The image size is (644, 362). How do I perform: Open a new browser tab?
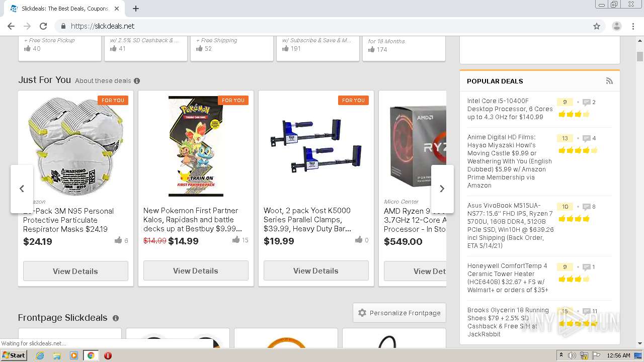136,9
